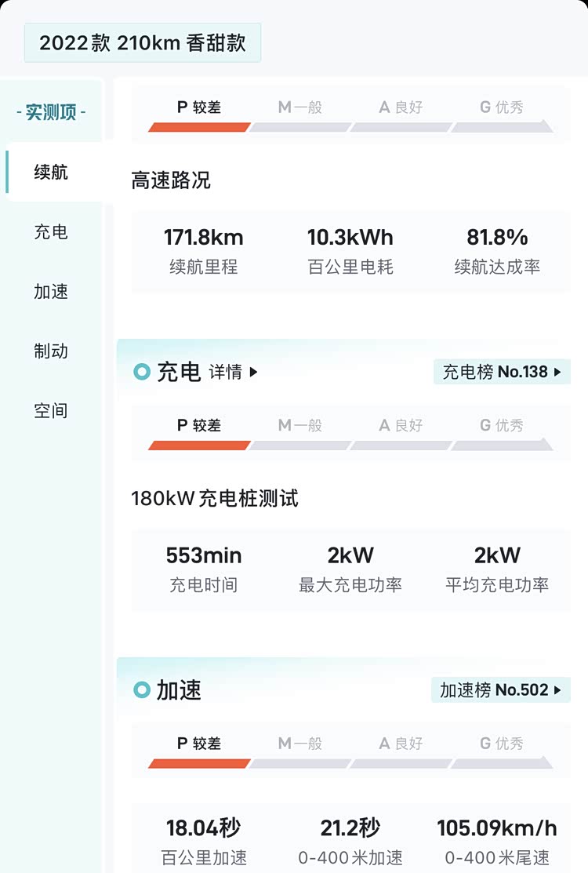This screenshot has height=873, width=588.
Task: Click the 充电 section circle icon
Action: tap(142, 372)
